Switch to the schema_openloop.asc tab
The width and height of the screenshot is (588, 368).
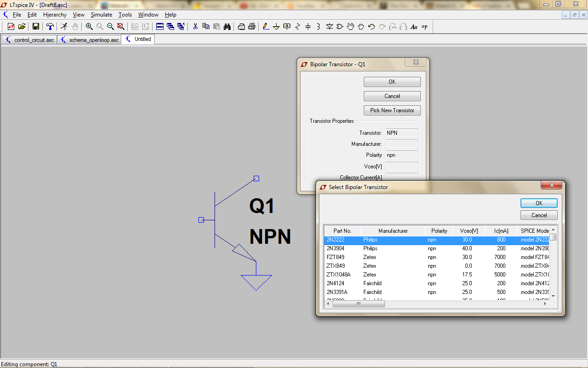(90, 40)
